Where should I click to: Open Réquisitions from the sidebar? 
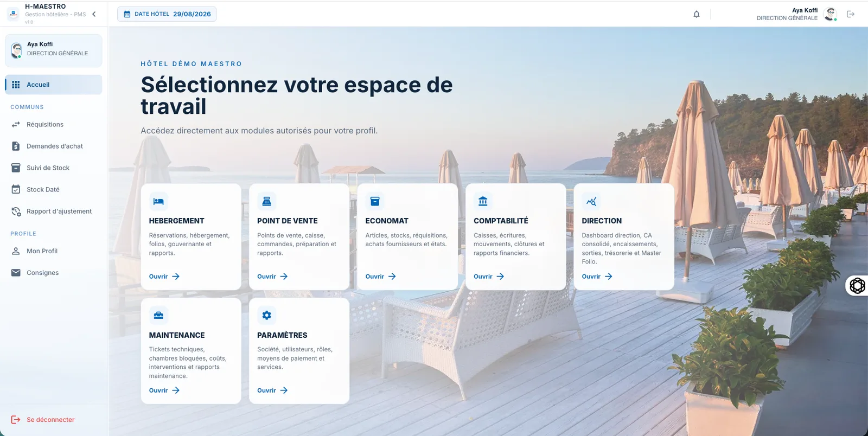pyautogui.click(x=54, y=125)
